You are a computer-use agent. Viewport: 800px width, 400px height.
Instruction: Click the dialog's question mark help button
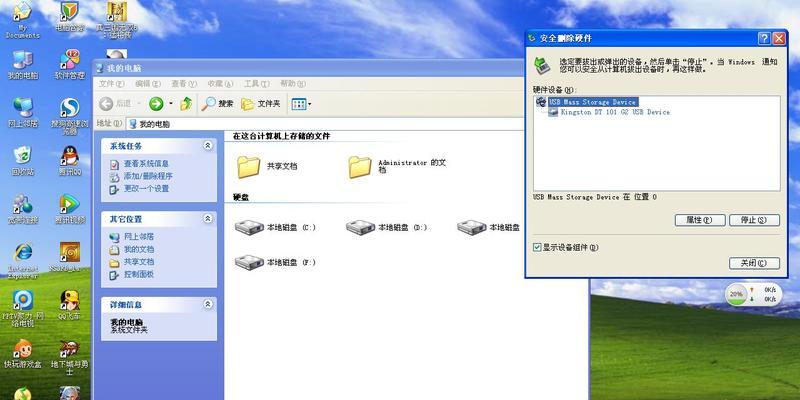point(764,38)
